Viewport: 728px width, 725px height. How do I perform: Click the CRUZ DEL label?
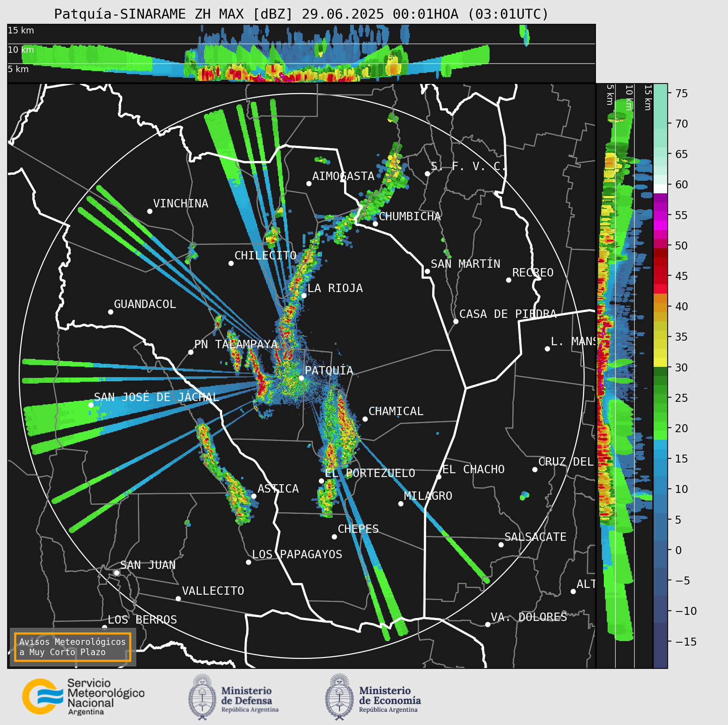[566, 462]
